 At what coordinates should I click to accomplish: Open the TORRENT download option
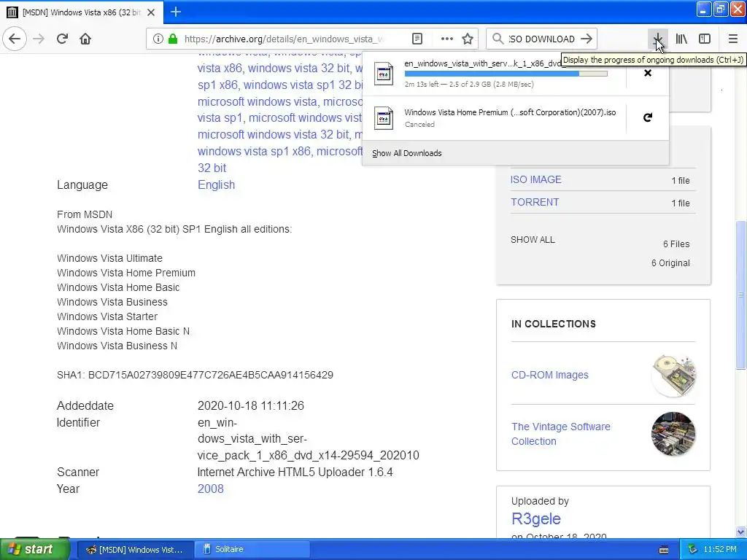tap(535, 202)
